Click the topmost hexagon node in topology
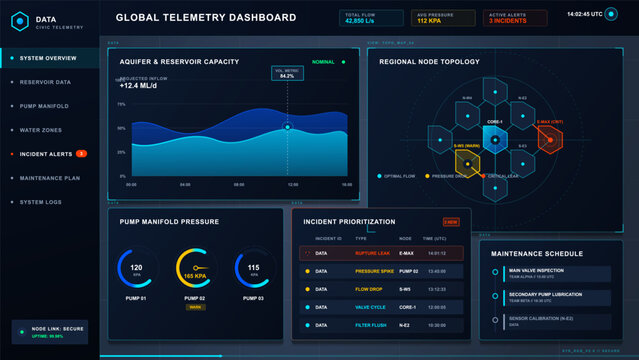The height and width of the screenshot is (360, 639). point(495,92)
